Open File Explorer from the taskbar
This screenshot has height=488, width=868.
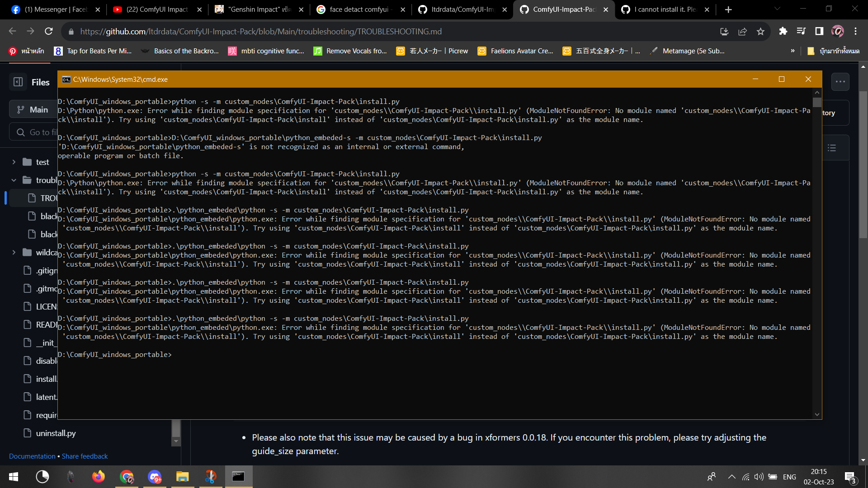[182, 477]
